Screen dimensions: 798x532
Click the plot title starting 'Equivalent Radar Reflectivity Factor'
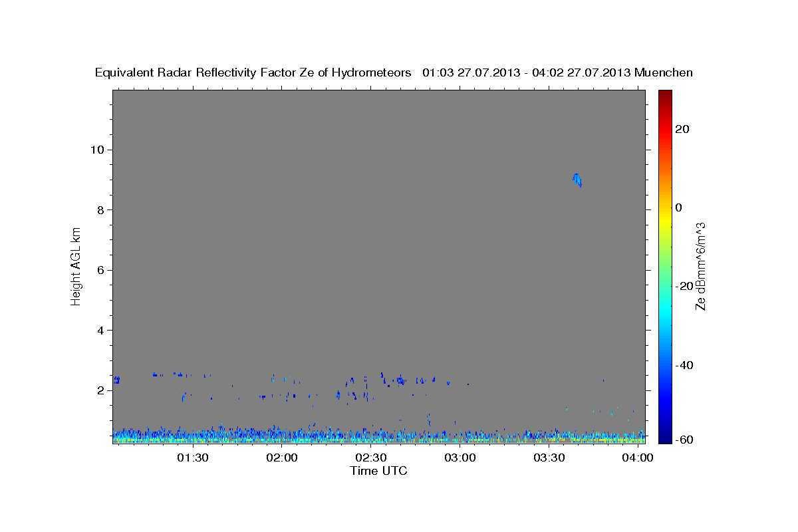tap(394, 72)
